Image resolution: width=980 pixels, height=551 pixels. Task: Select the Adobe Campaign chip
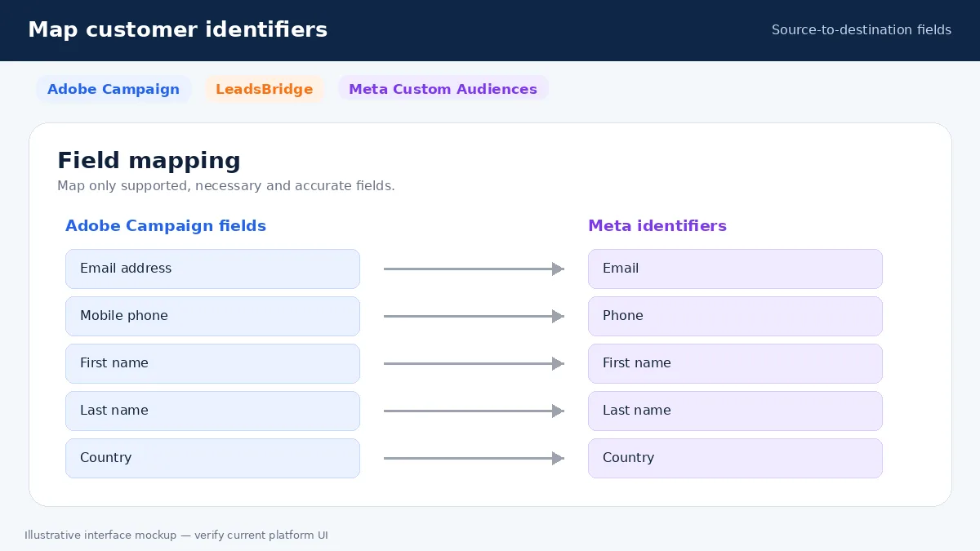[x=114, y=89]
